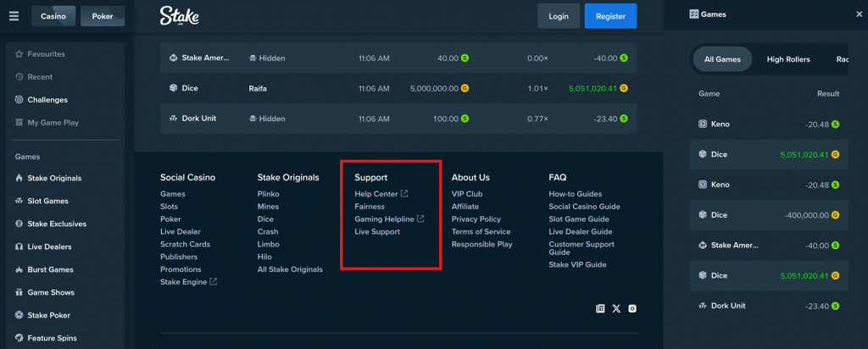Click the Recent clock icon
The width and height of the screenshot is (868, 349).
click(19, 77)
